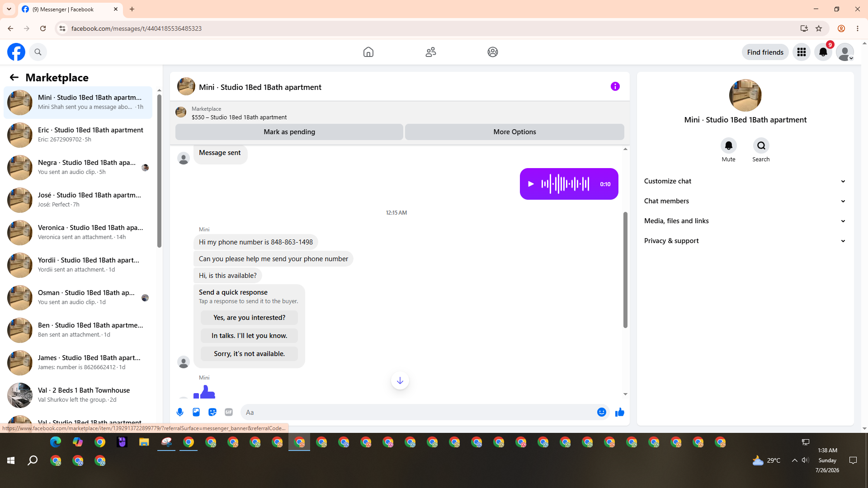Viewport: 868px width, 488px height.
Task: Send quick reply "In talks. I'll let you know."
Action: pos(249,336)
